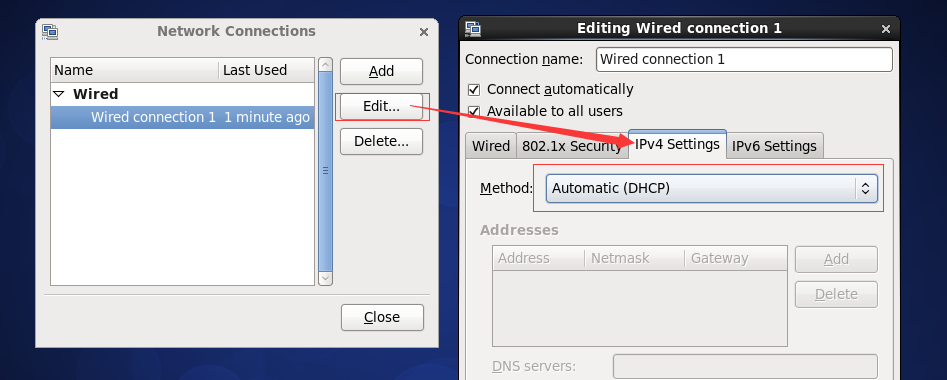
Task: Open the Method dropdown showing Automatic (DHCP)
Action: 711,188
